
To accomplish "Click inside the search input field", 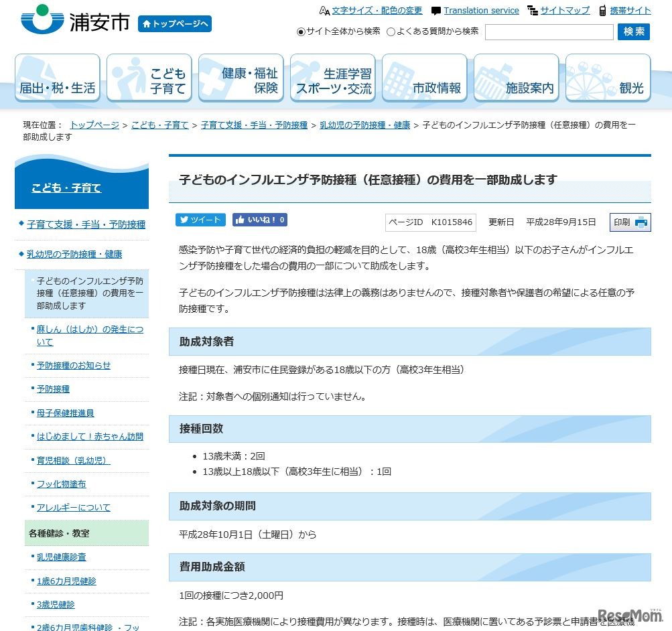I will (x=548, y=31).
